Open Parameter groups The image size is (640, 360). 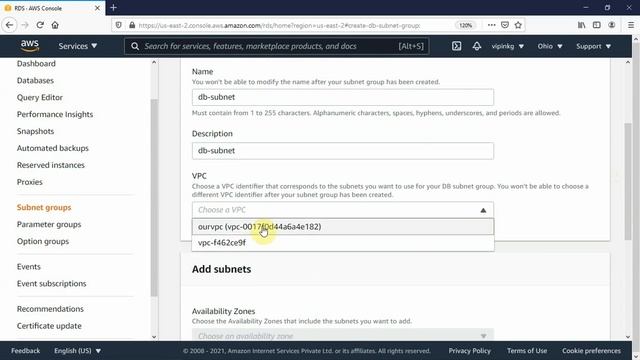tap(49, 224)
